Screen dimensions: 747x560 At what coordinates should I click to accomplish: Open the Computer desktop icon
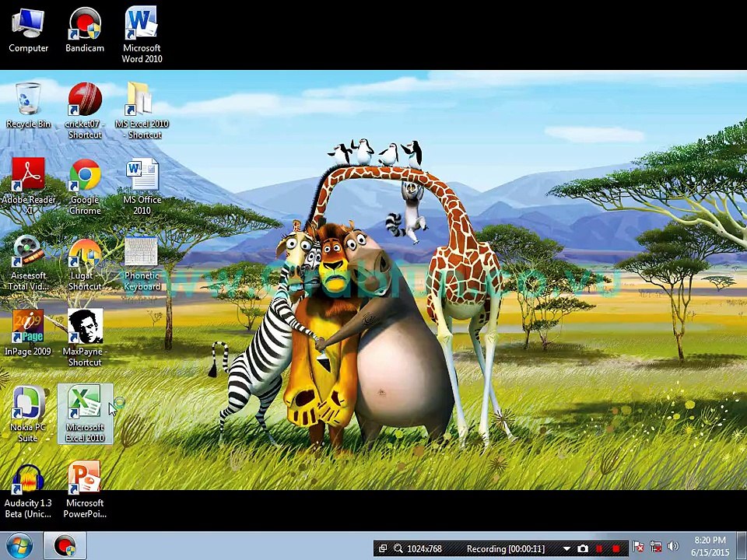click(x=28, y=30)
